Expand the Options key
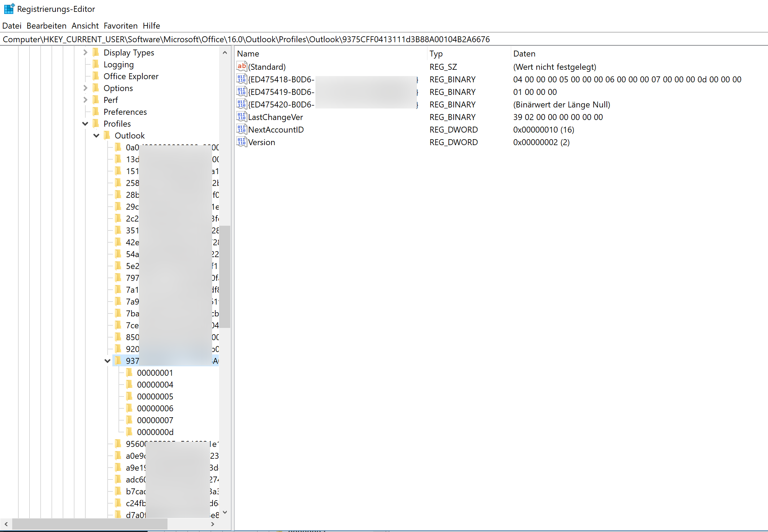 click(85, 88)
